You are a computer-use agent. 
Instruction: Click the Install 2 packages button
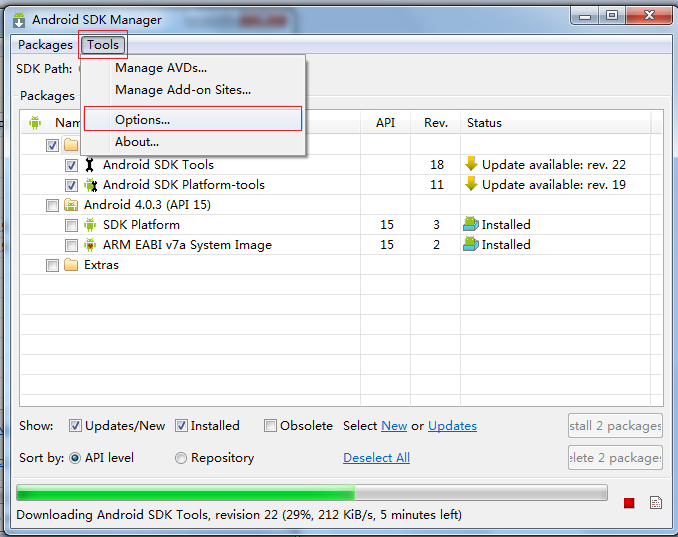click(x=615, y=426)
